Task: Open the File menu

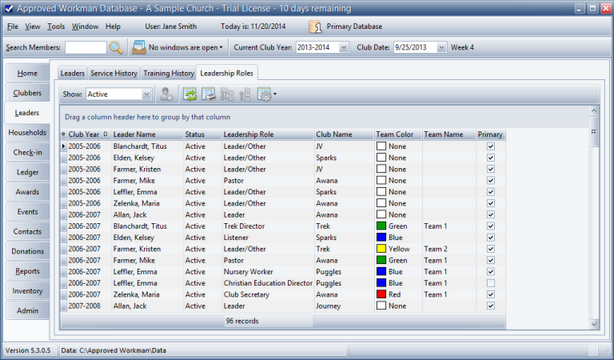Action: (x=13, y=27)
